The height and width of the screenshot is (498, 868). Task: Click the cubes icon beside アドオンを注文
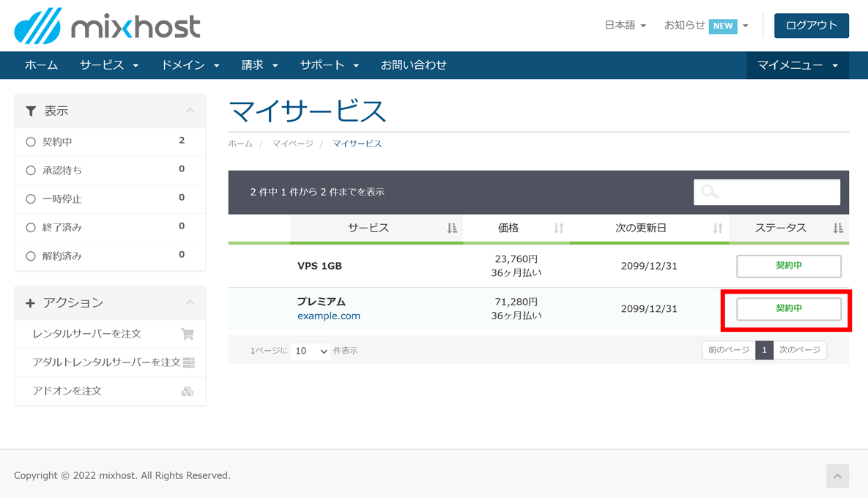(x=188, y=391)
